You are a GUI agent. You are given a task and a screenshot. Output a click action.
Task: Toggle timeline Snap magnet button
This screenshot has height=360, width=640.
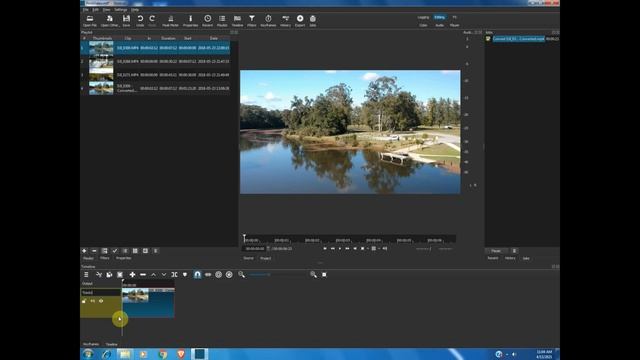(197, 275)
